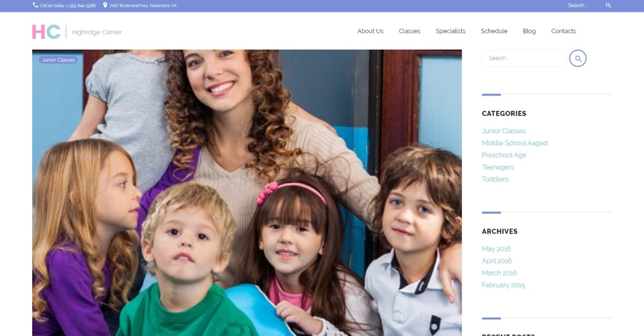Open the May 2016 archive

(x=496, y=249)
